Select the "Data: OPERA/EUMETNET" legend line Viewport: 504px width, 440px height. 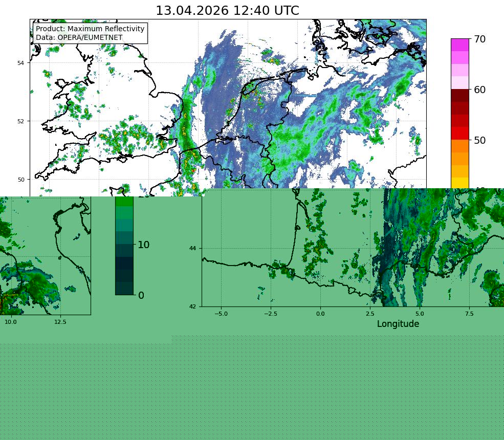[x=79, y=37]
